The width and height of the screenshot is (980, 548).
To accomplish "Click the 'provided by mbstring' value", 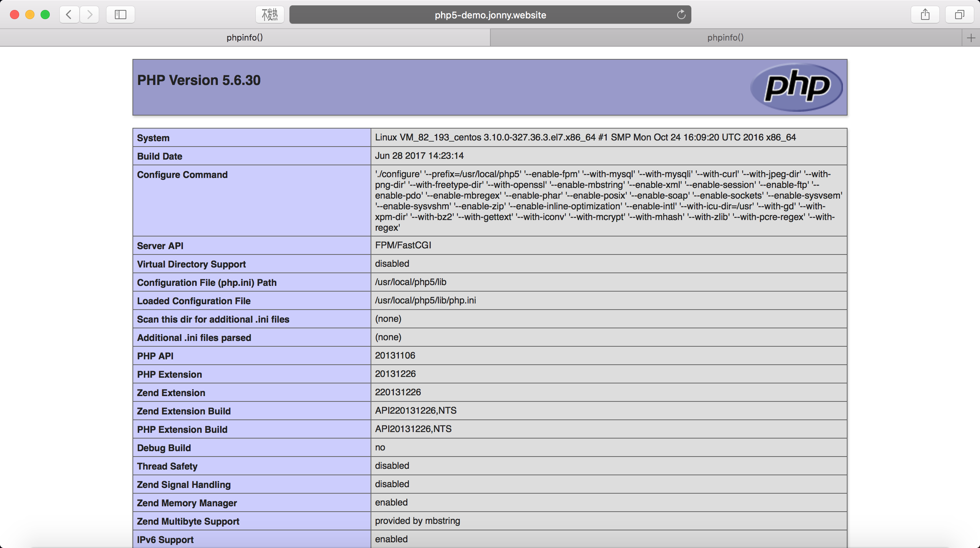I will coord(418,520).
